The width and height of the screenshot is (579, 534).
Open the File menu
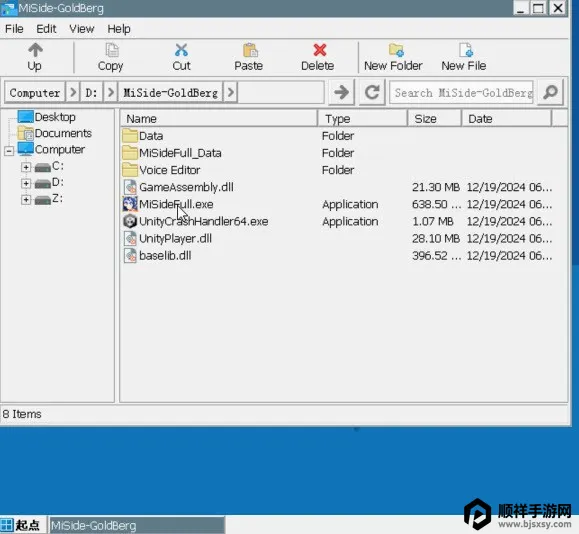(x=14, y=29)
